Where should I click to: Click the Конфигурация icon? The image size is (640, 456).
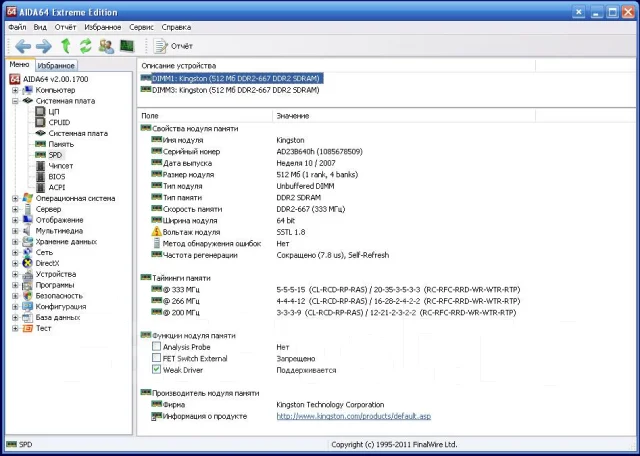(x=27, y=307)
